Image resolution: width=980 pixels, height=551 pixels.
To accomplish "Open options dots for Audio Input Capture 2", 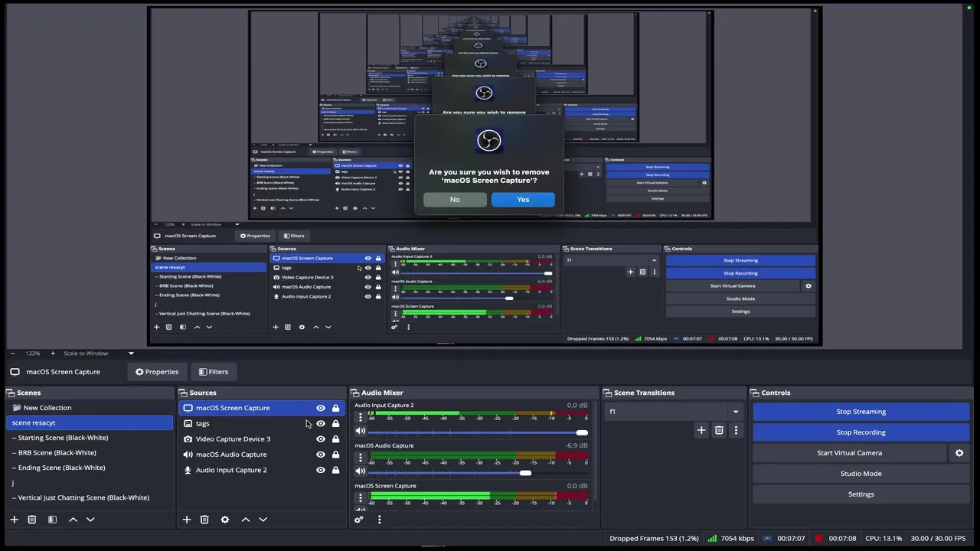I will (x=360, y=417).
